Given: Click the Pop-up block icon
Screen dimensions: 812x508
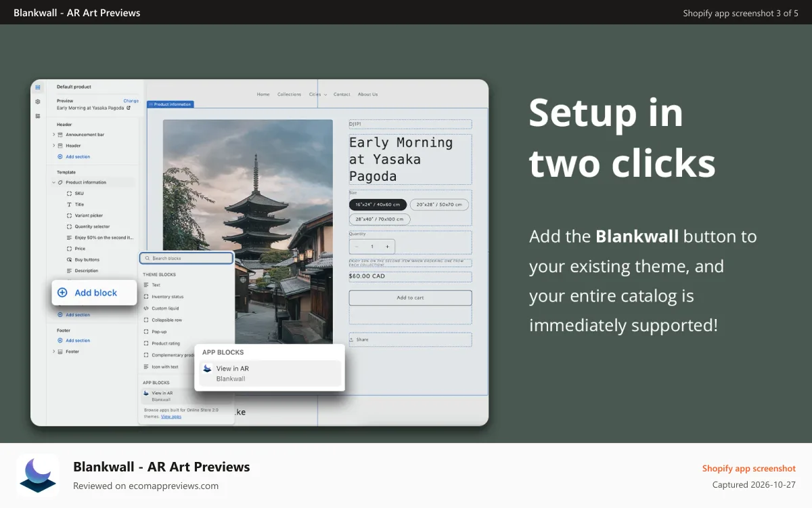Looking at the screenshot, I should pos(146,332).
